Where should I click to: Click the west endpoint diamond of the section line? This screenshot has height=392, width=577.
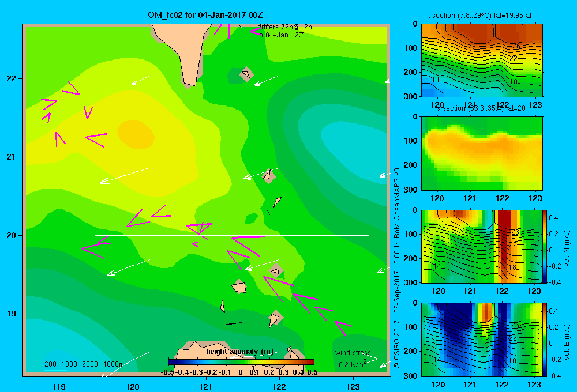pyautogui.click(x=96, y=235)
